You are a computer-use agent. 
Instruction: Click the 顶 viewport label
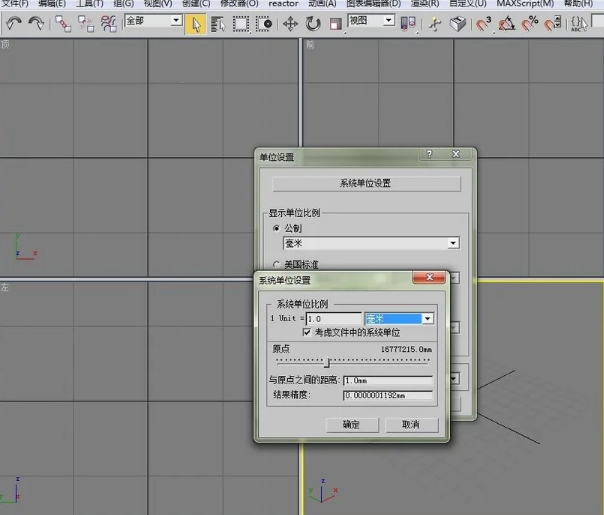click(x=5, y=44)
